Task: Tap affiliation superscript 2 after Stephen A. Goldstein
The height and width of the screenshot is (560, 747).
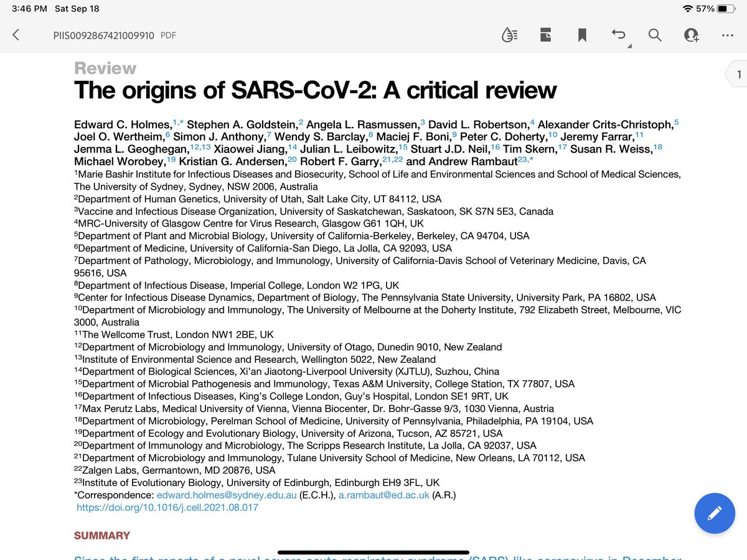Action: [x=301, y=122]
